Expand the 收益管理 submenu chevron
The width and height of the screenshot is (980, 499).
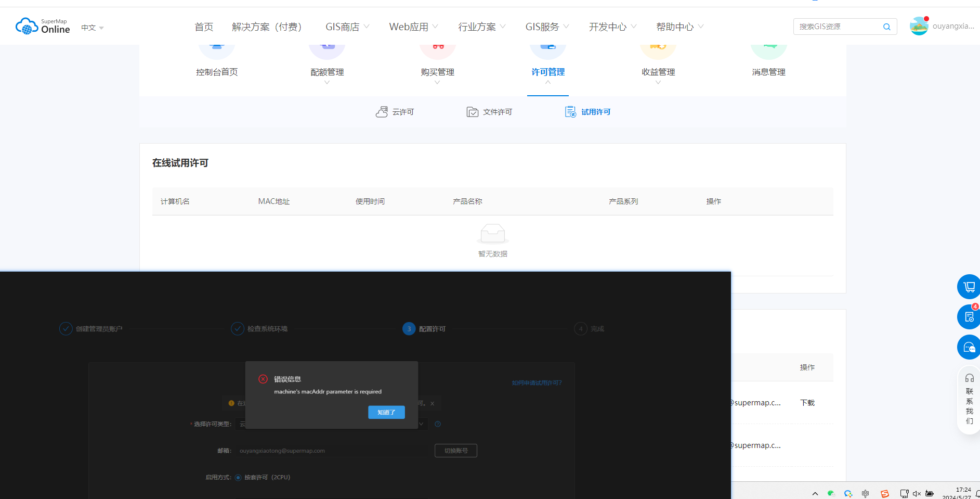pyautogui.click(x=658, y=82)
